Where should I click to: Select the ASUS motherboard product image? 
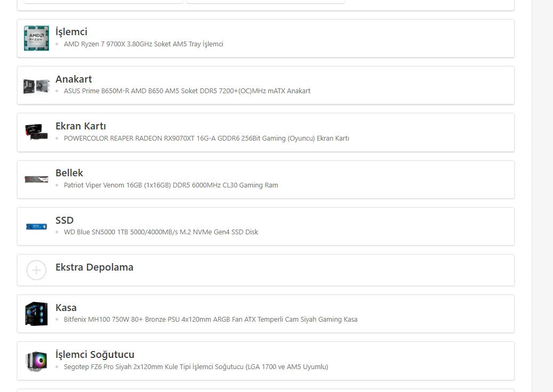pos(36,85)
